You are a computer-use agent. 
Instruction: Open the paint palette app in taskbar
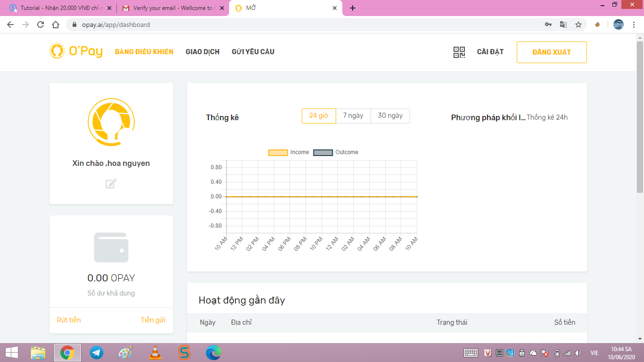tap(125, 353)
